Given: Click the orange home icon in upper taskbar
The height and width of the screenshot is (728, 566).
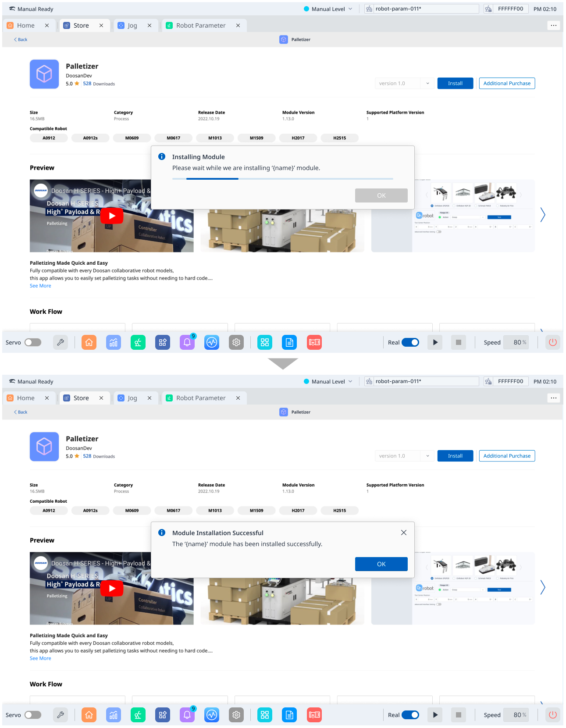Looking at the screenshot, I should tap(89, 342).
